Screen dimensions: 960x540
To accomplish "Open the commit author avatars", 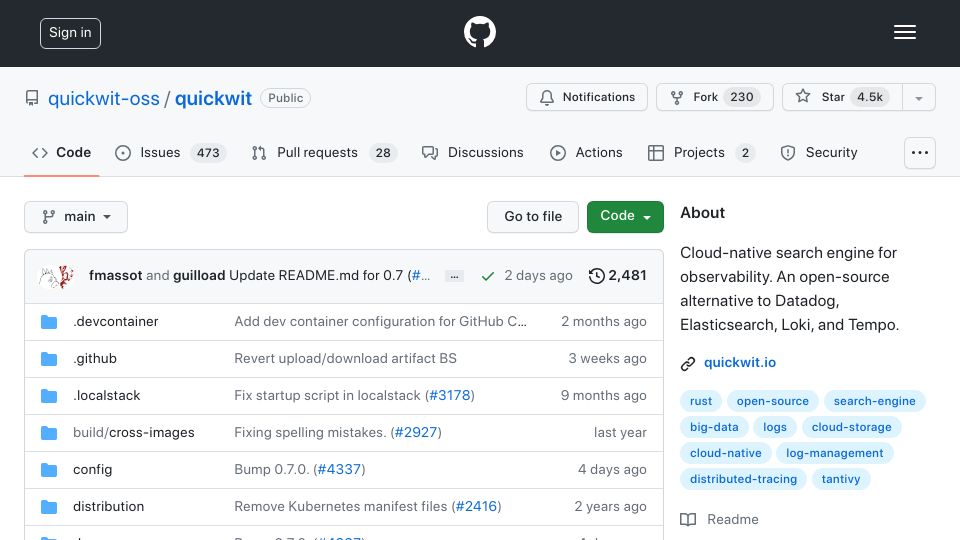I will coord(56,276).
